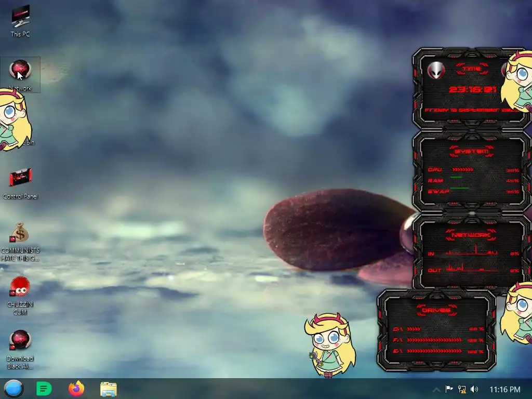Click the OUT network traffic graph
Viewport: 532px width, 399px height.
(x=472, y=268)
